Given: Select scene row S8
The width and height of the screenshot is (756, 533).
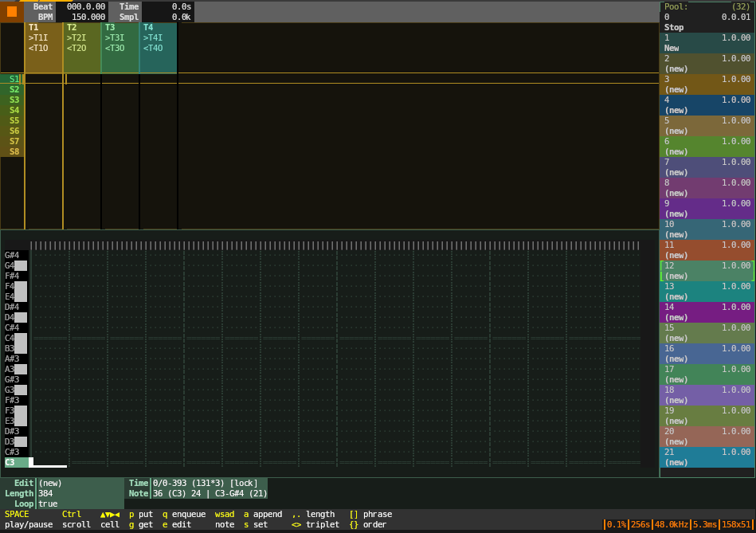Looking at the screenshot, I should click(x=12, y=151).
